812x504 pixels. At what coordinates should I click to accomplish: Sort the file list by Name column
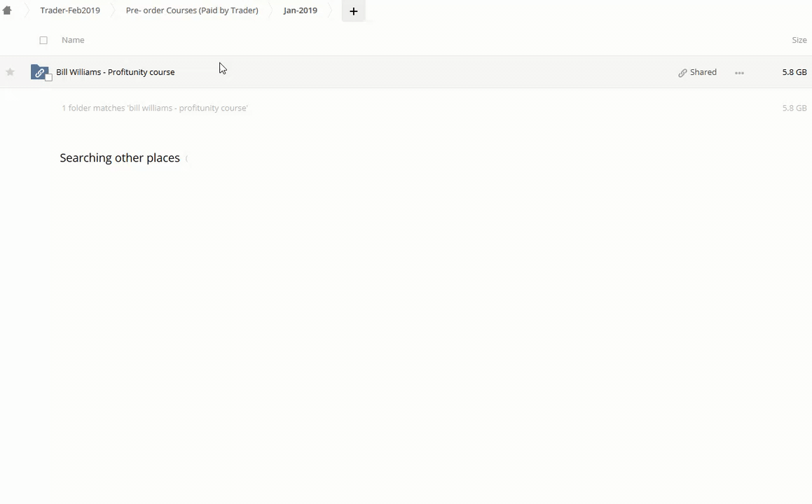pos(73,40)
